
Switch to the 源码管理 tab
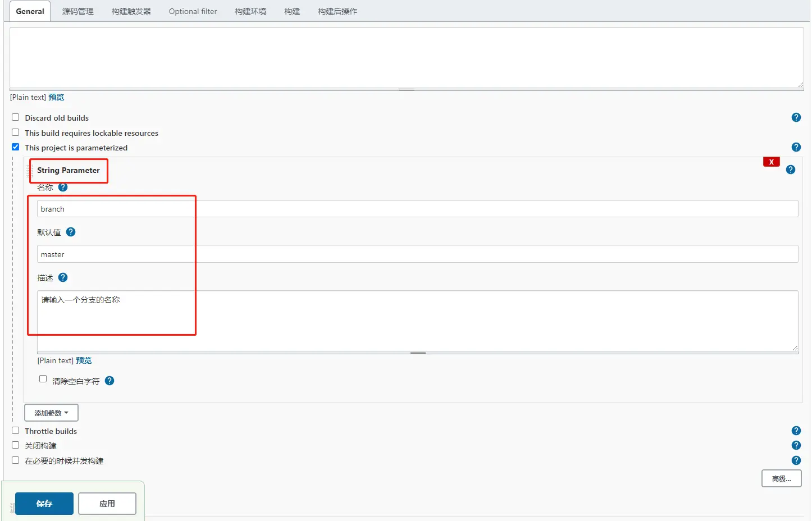click(x=78, y=11)
